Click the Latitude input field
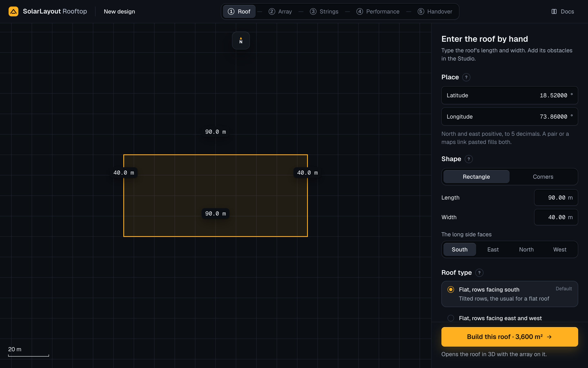 coord(510,95)
